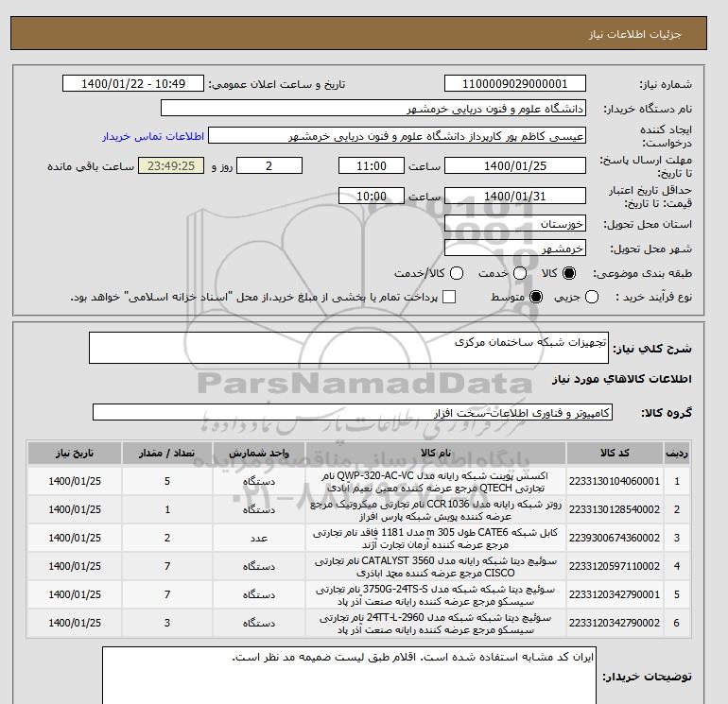Click the need number field 1100009029000001
Image resolution: width=728 pixels, height=704 pixels.
pyautogui.click(x=515, y=83)
